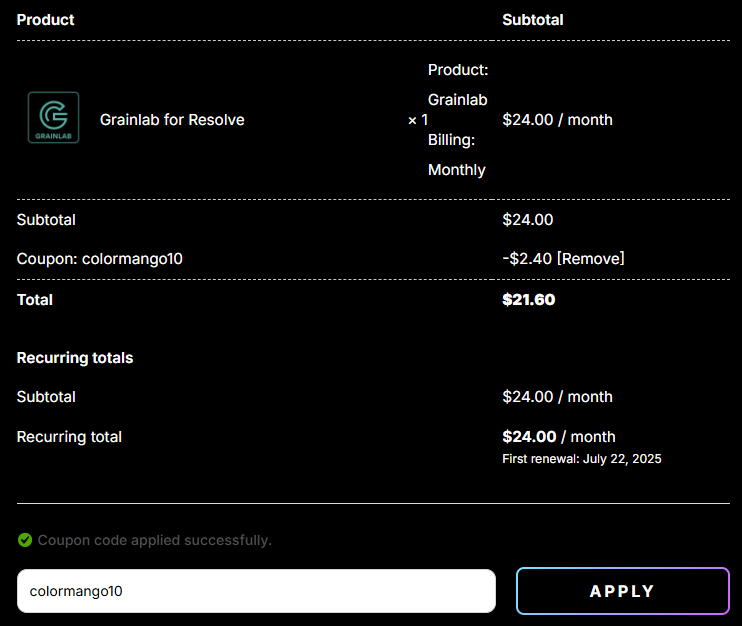Click the 'Billing:' label
The image size is (742, 626).
[x=451, y=140]
